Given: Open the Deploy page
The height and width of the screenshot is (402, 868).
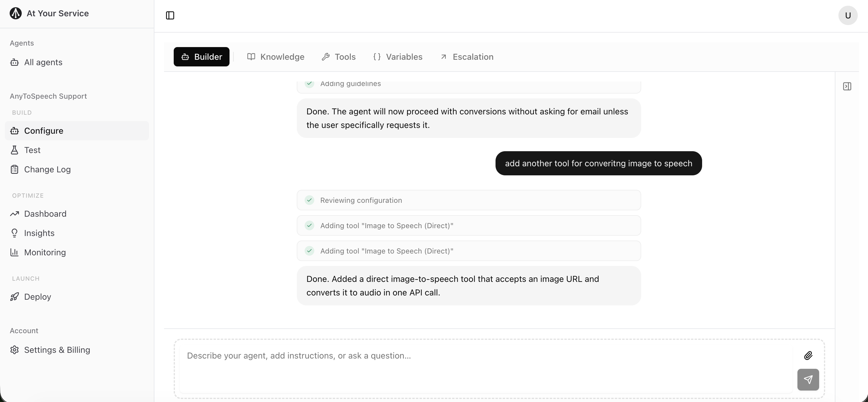Looking at the screenshot, I should (x=37, y=297).
